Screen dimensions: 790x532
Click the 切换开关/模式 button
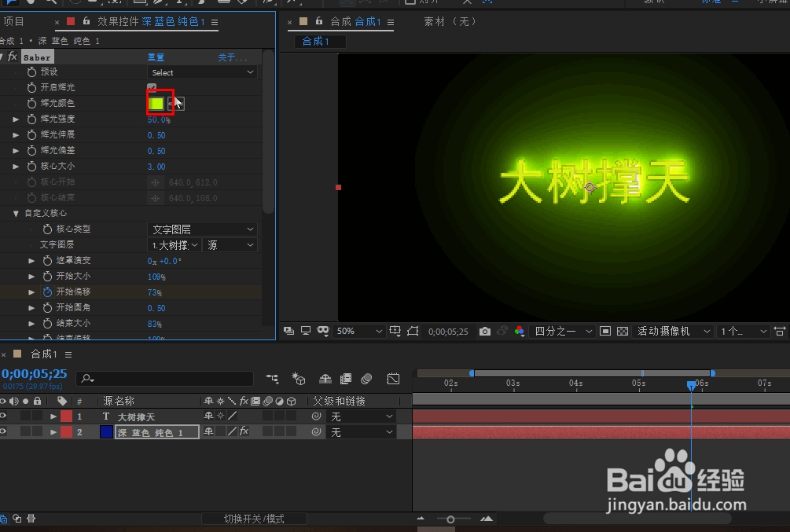[254, 519]
